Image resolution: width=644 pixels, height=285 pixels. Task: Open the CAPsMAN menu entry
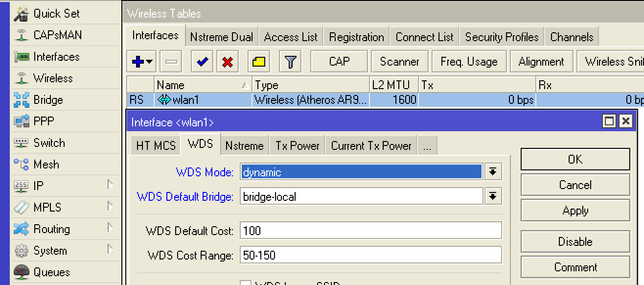(x=65, y=35)
